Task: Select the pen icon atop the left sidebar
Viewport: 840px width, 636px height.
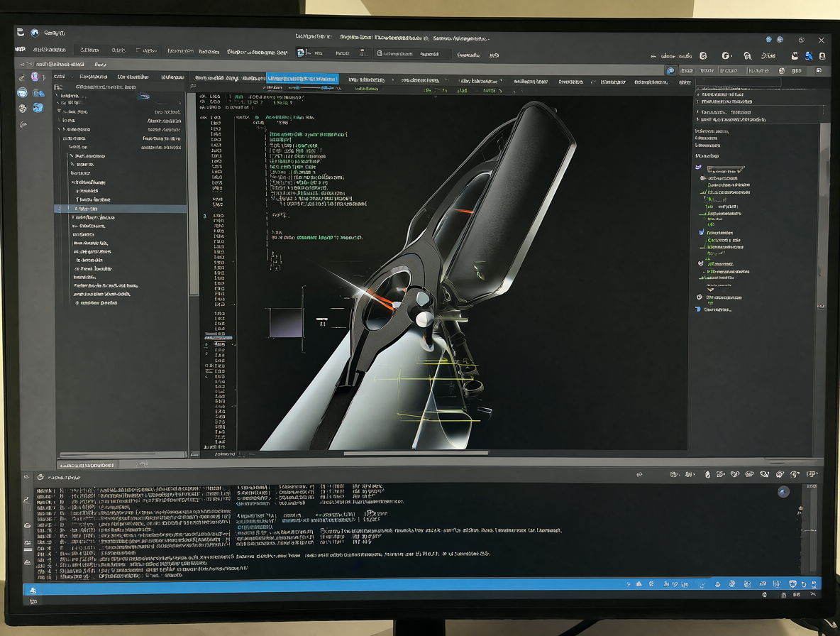Action: [x=22, y=77]
